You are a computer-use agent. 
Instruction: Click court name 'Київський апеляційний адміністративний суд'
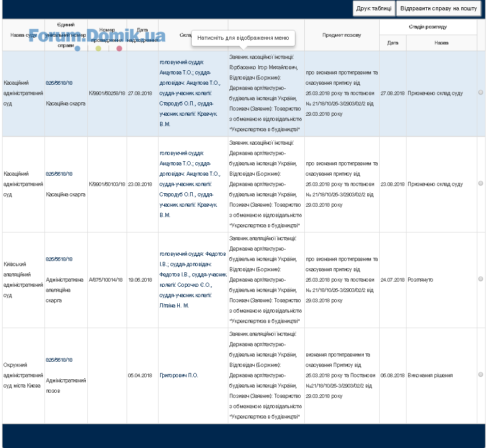tap(23, 280)
